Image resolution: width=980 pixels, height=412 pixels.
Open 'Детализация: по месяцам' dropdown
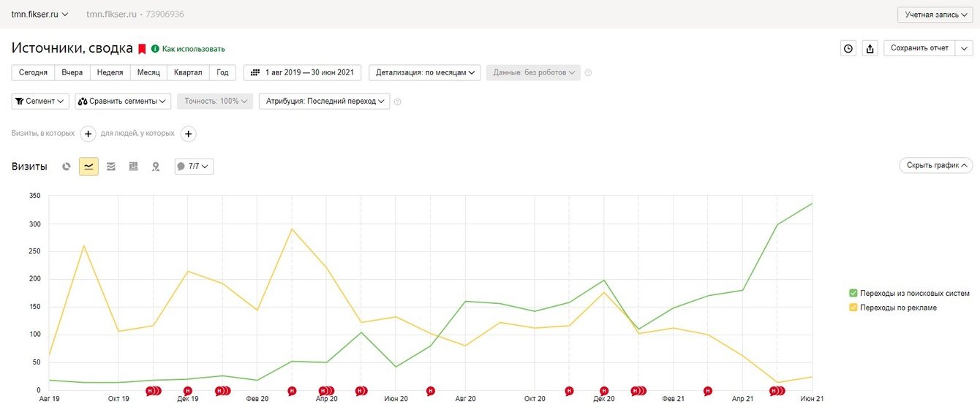coord(424,72)
